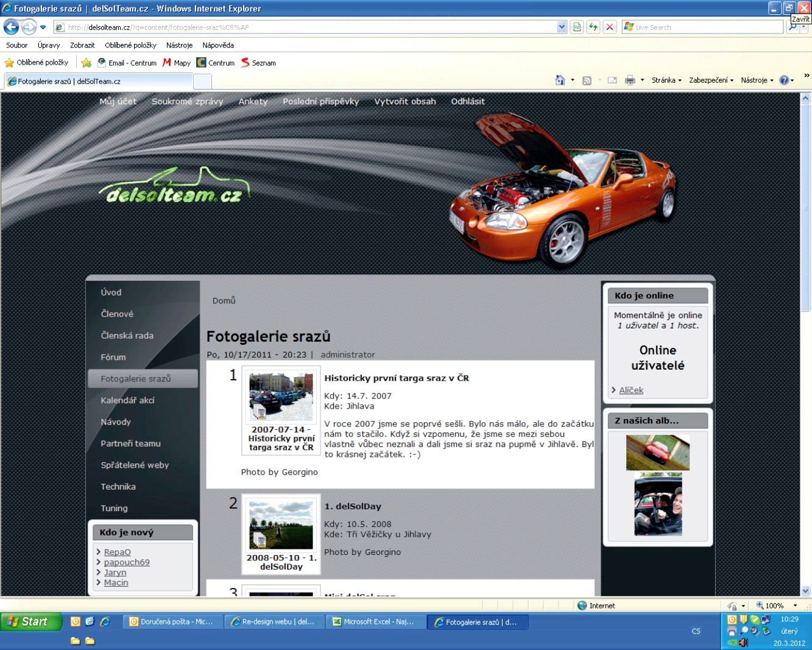Screen dimensions: 812x650
Task: Expand the address bar history dropdown
Action: coord(562,27)
